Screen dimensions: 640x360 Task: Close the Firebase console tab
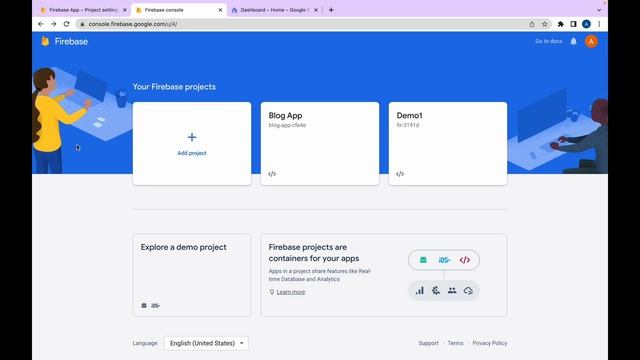220,10
